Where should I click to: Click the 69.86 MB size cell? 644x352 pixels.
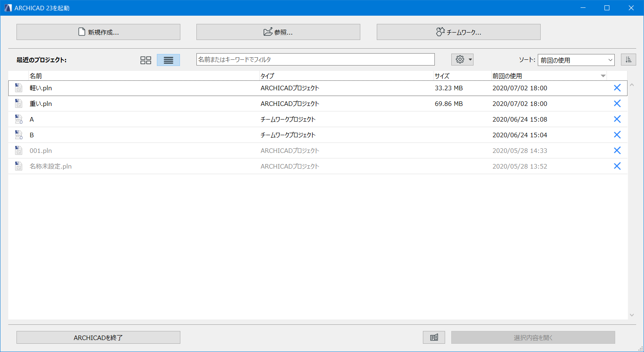(x=449, y=104)
